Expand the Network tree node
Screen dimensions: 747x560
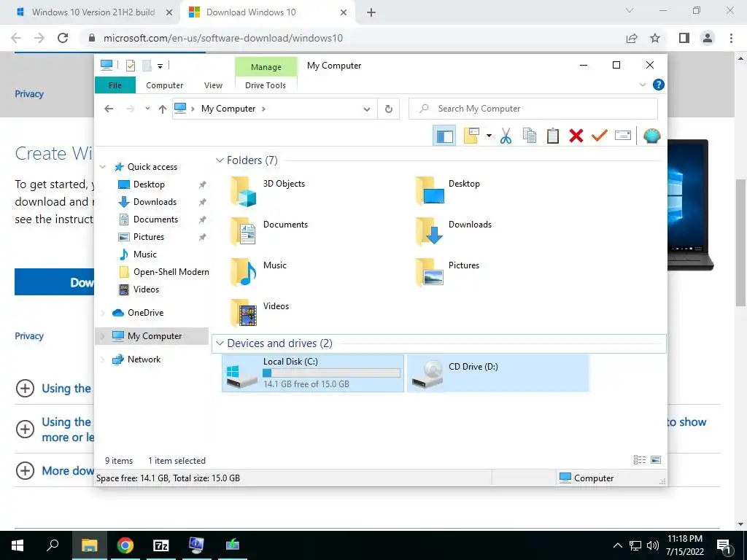(x=102, y=359)
